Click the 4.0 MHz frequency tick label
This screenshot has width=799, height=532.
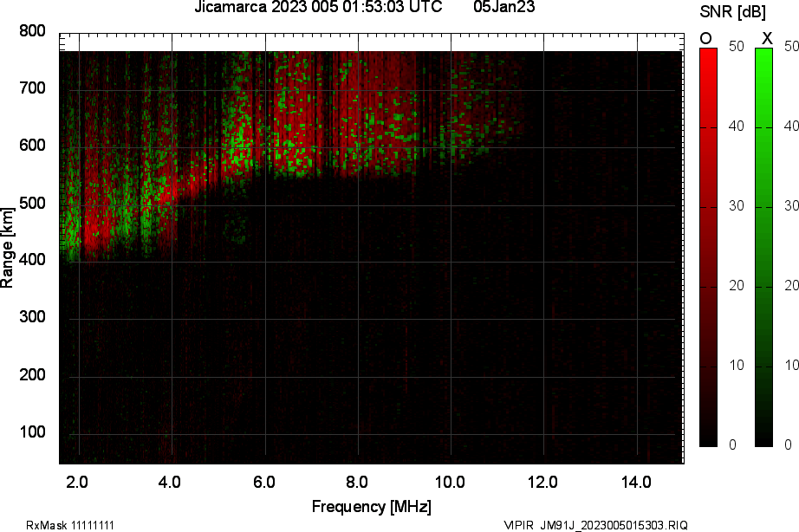(x=170, y=482)
